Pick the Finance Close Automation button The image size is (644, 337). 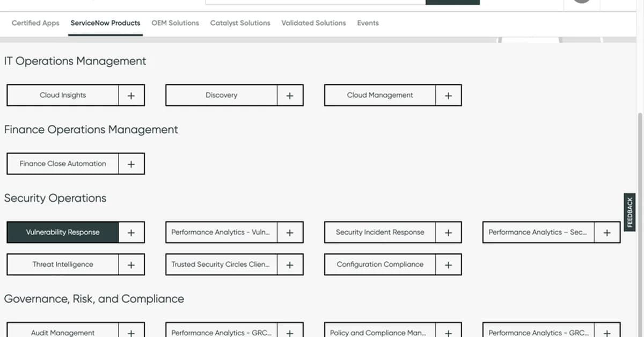click(x=63, y=164)
